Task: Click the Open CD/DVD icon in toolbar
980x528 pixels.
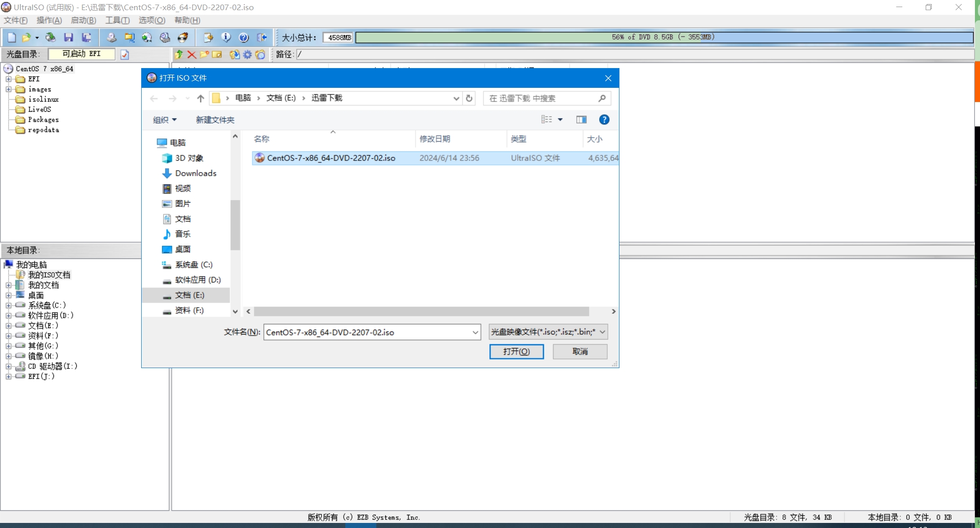Action: (50, 38)
